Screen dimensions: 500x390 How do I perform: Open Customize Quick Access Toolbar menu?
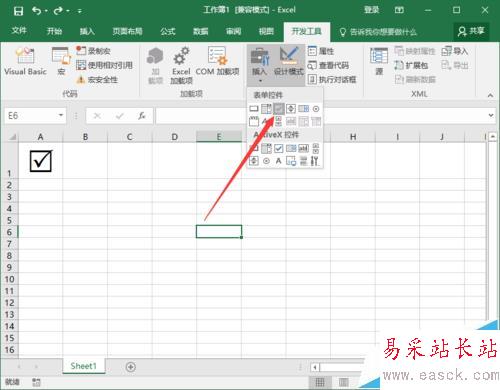tap(80, 11)
